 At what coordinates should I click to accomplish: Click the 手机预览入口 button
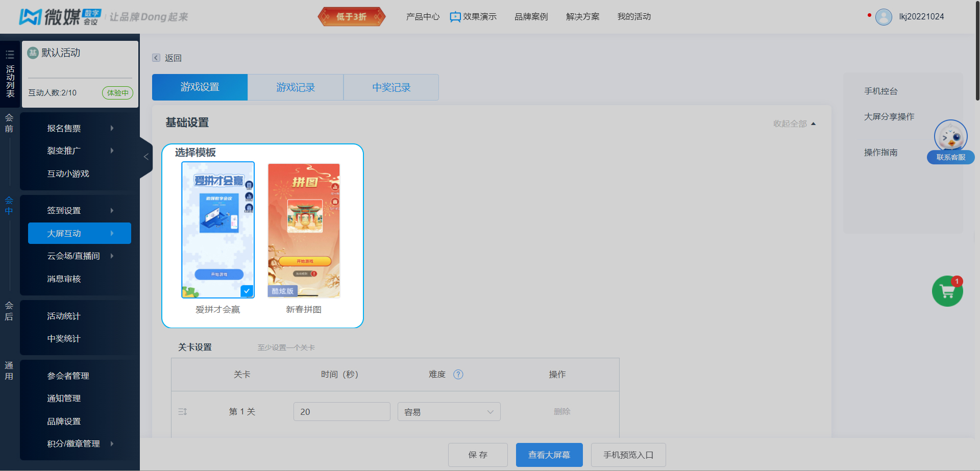coord(628,455)
